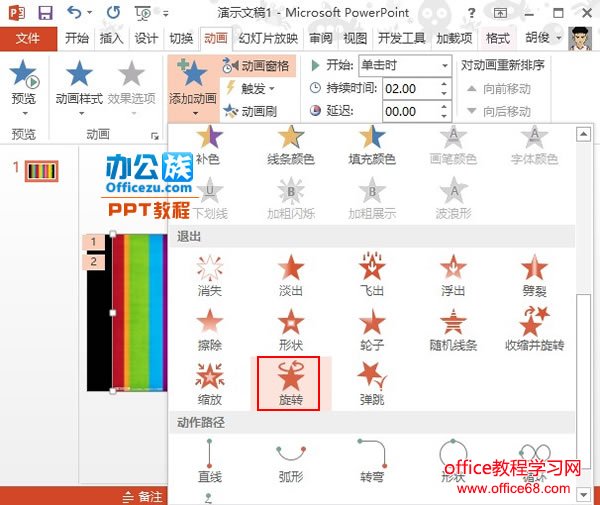Pick the 随机线条 exit animation
The height and width of the screenshot is (505, 600).
(453, 330)
